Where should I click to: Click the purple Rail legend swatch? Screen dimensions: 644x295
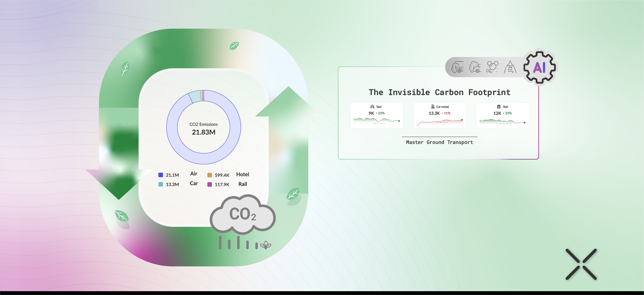coord(210,184)
